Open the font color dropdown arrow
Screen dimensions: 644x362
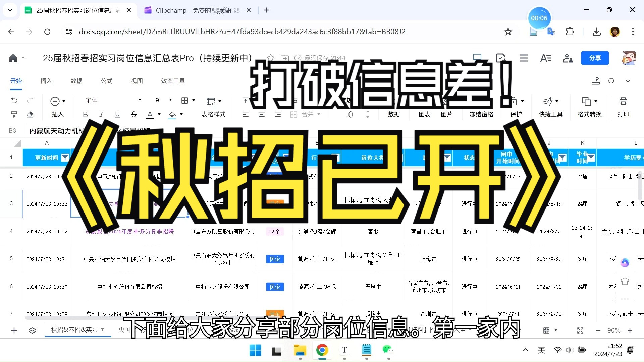(x=159, y=114)
